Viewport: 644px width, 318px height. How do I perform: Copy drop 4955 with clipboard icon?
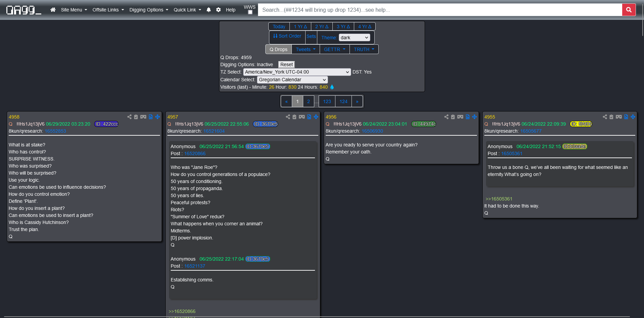click(611, 117)
